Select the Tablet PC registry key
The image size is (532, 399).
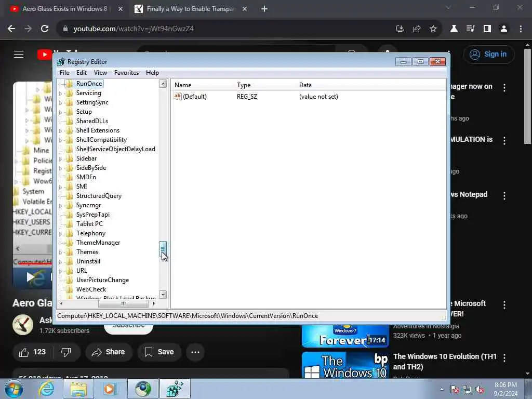tap(89, 224)
